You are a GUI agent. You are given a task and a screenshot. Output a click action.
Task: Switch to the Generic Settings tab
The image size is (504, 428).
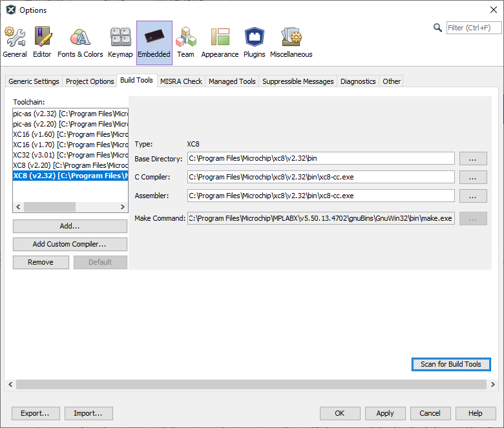(x=34, y=81)
